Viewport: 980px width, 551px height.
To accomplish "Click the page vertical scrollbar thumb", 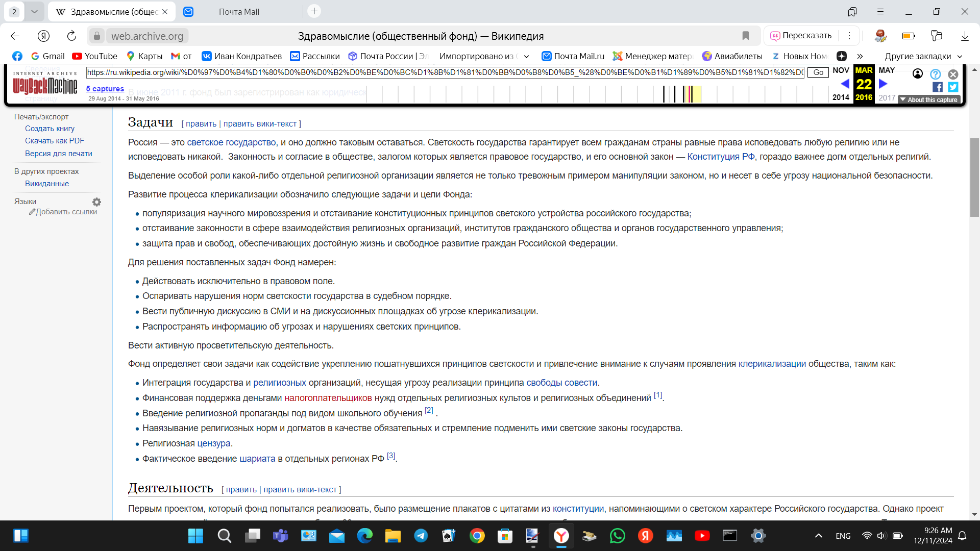I will click(974, 177).
